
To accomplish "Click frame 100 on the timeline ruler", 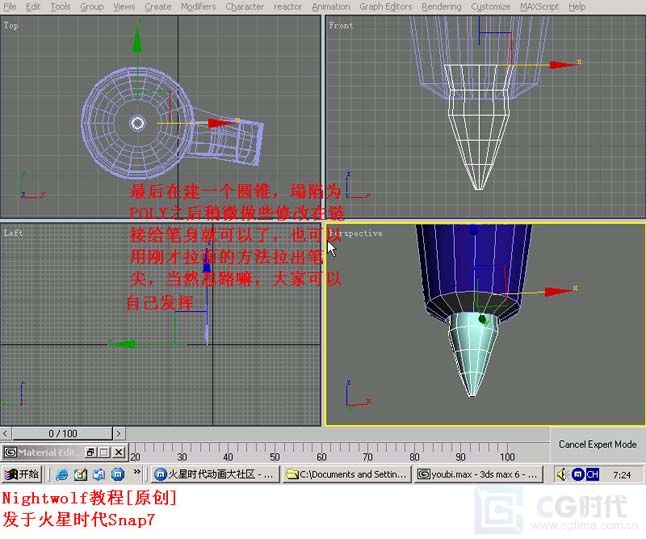I will [x=507, y=457].
